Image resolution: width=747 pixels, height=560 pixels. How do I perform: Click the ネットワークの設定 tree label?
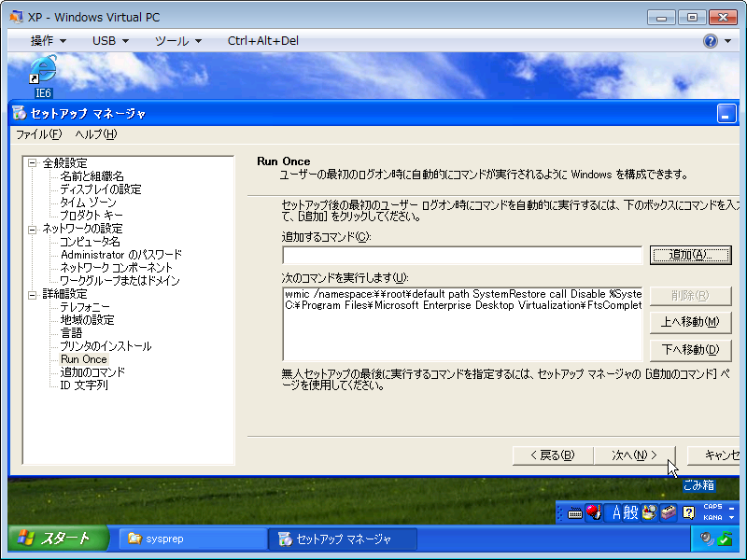pyautogui.click(x=82, y=229)
